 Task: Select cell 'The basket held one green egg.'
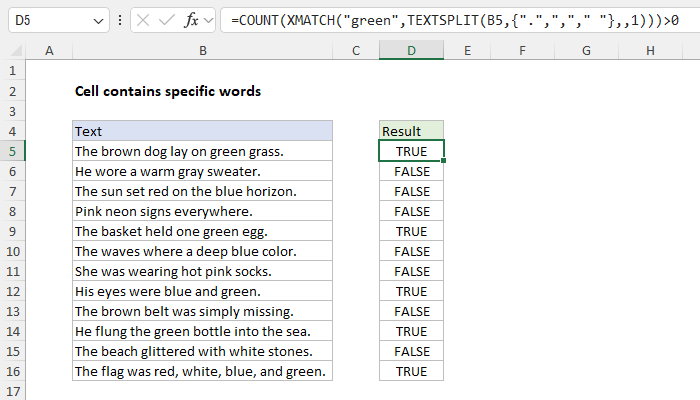203,231
